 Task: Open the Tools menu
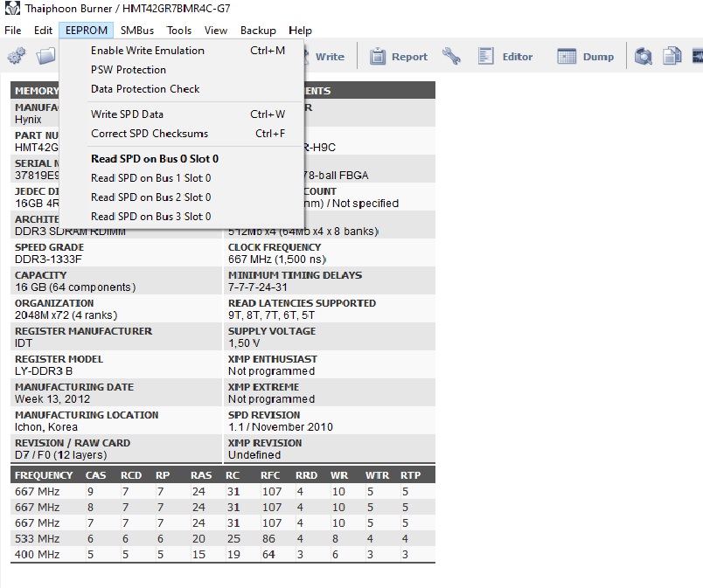(x=179, y=31)
